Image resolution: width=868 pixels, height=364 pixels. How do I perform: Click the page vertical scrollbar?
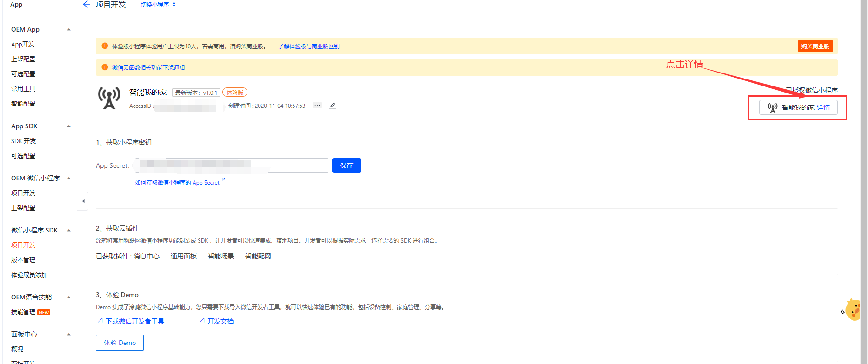click(864, 181)
